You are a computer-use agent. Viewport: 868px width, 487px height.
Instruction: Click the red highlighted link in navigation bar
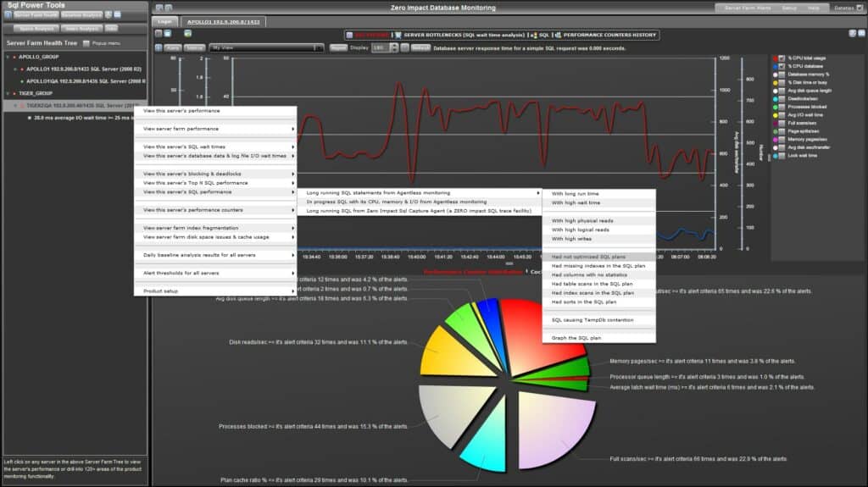(371, 35)
